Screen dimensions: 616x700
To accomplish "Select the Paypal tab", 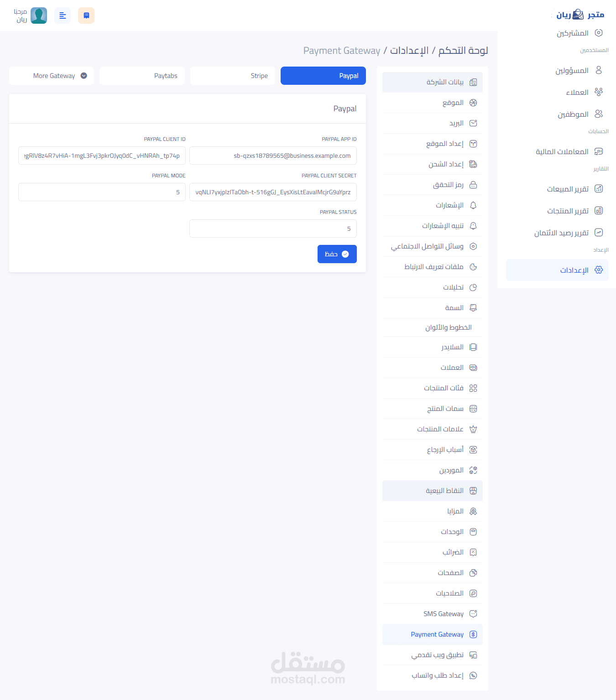I will tap(323, 76).
